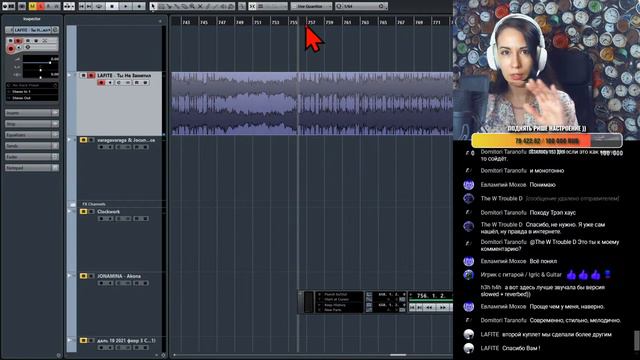This screenshot has width=640, height=360.
Task: Click LAFITE's Спасибо Вам chat message
Action: (x=521, y=348)
